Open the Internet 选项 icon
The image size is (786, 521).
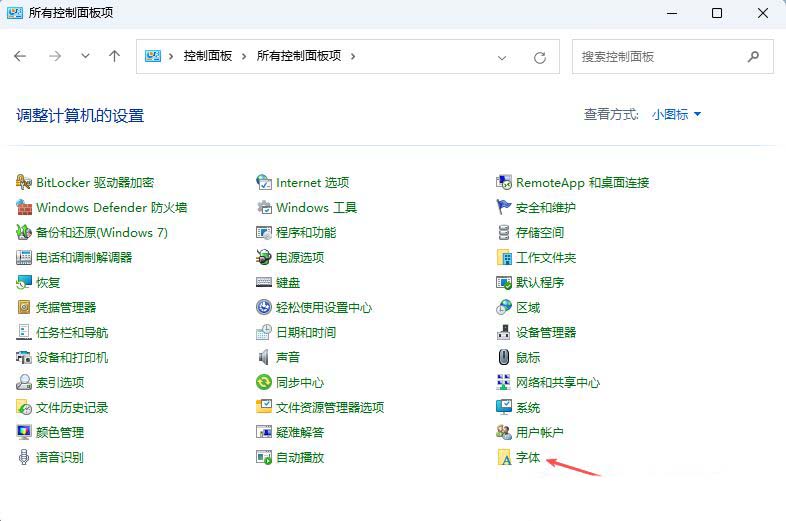tap(264, 183)
